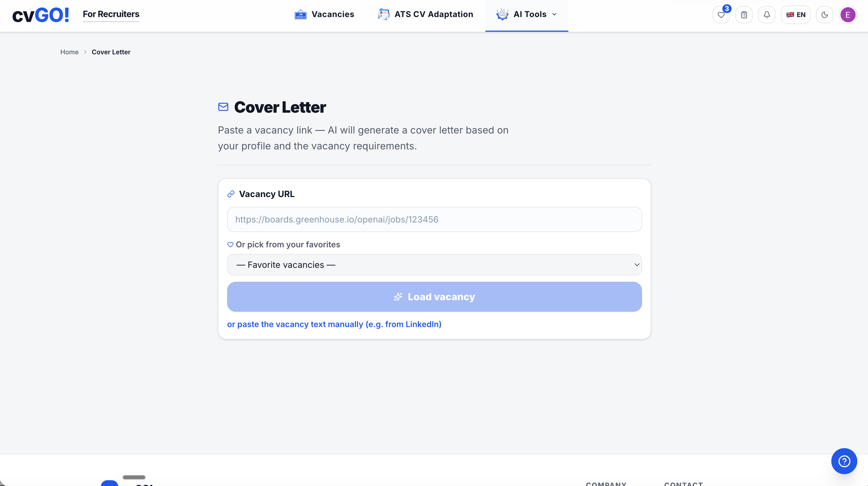Open the EN language selector

pos(795,15)
